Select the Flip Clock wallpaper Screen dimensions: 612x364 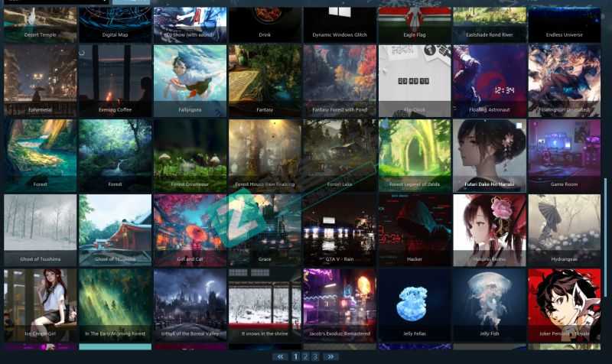click(x=414, y=80)
